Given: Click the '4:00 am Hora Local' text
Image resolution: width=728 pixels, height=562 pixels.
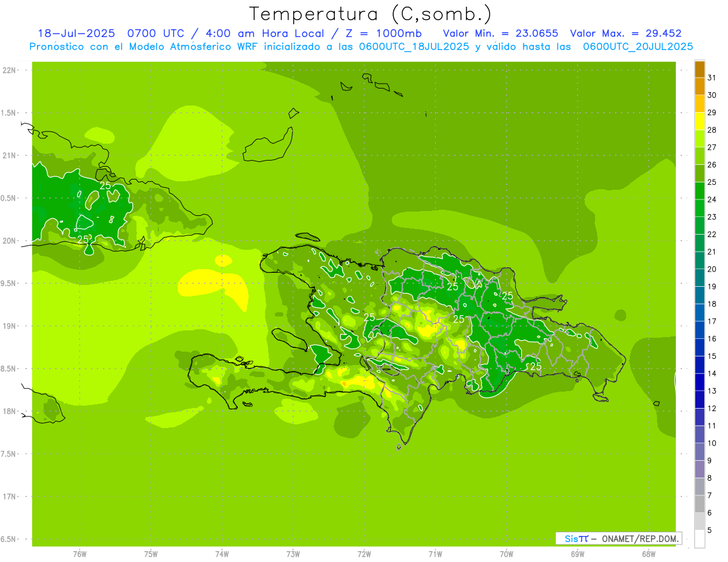Looking at the screenshot, I should [x=262, y=33].
